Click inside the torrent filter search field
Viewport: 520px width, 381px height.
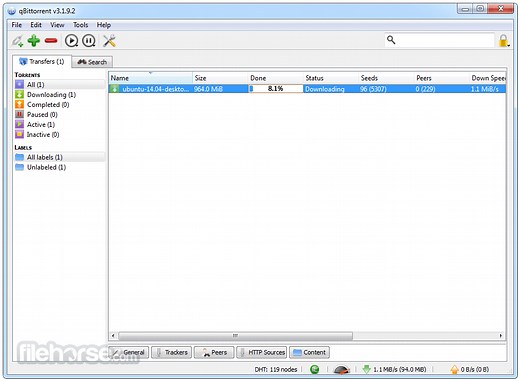pos(439,40)
